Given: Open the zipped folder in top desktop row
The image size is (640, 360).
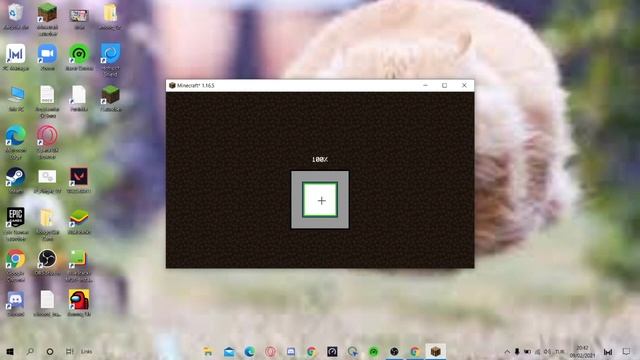Looking at the screenshot, I should [x=110, y=13].
